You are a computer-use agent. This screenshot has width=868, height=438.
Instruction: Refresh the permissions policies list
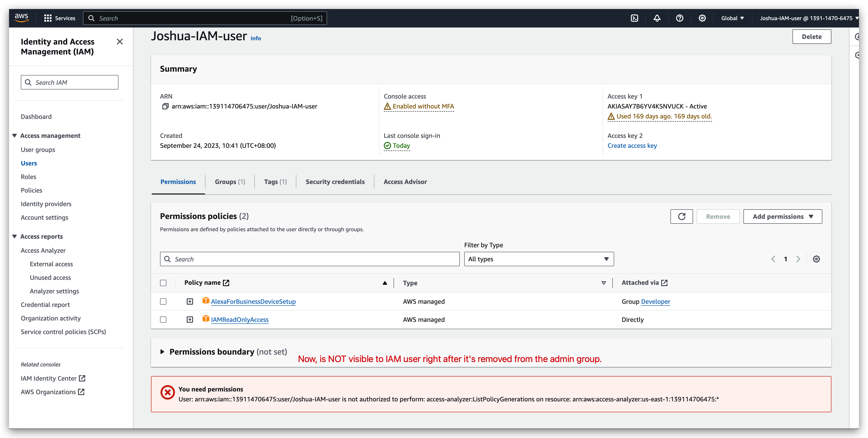pyautogui.click(x=681, y=216)
